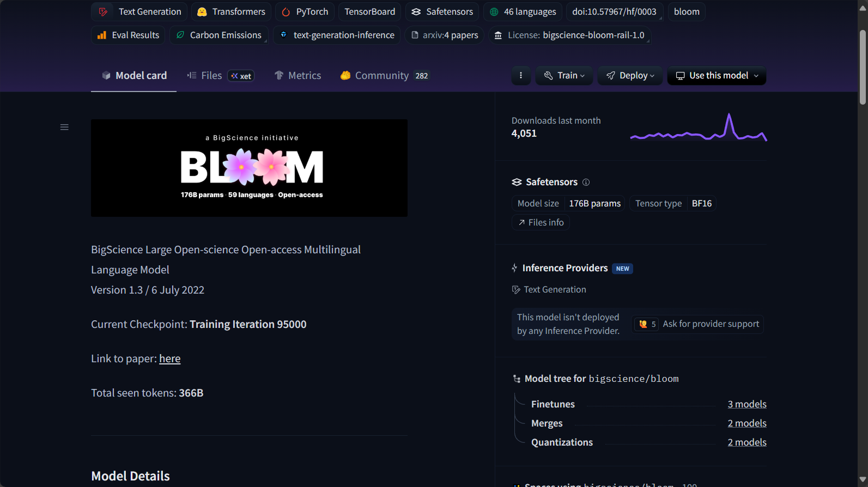The image size is (868, 487).
Task: Click the arxiv papers document icon
Action: tap(415, 35)
